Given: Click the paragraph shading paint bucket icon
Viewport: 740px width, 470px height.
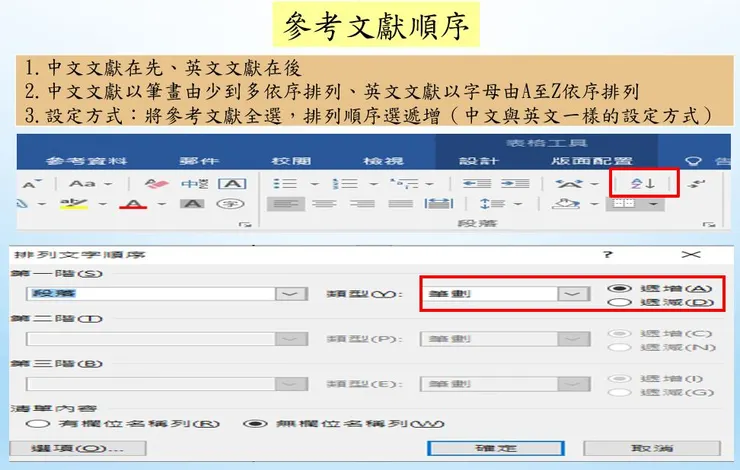Looking at the screenshot, I should coord(565,204).
